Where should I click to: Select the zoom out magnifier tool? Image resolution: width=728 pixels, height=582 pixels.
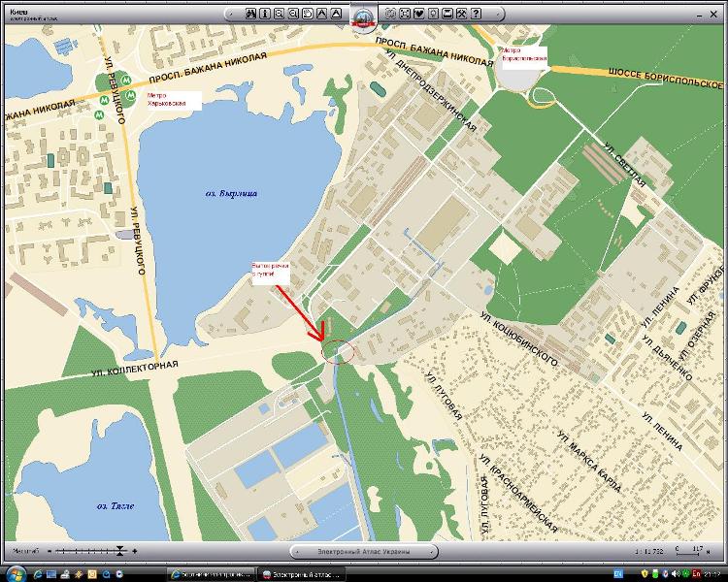[x=293, y=14]
